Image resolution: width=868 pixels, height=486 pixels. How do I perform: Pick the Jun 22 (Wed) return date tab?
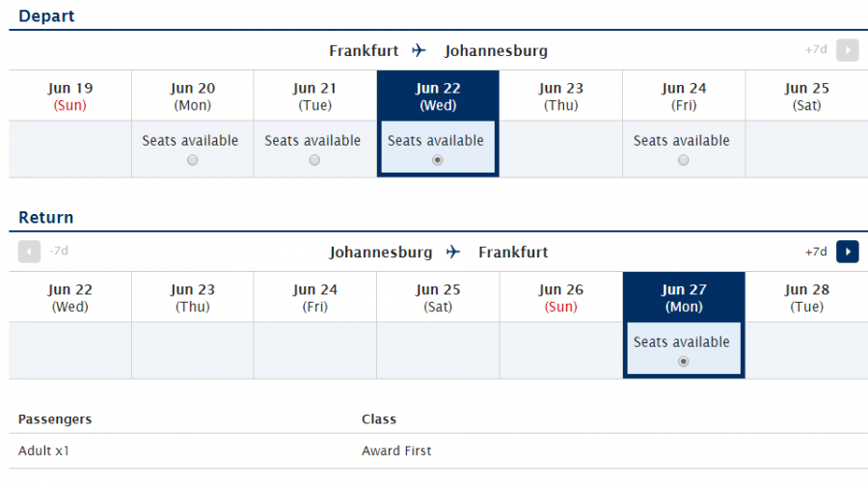click(70, 298)
